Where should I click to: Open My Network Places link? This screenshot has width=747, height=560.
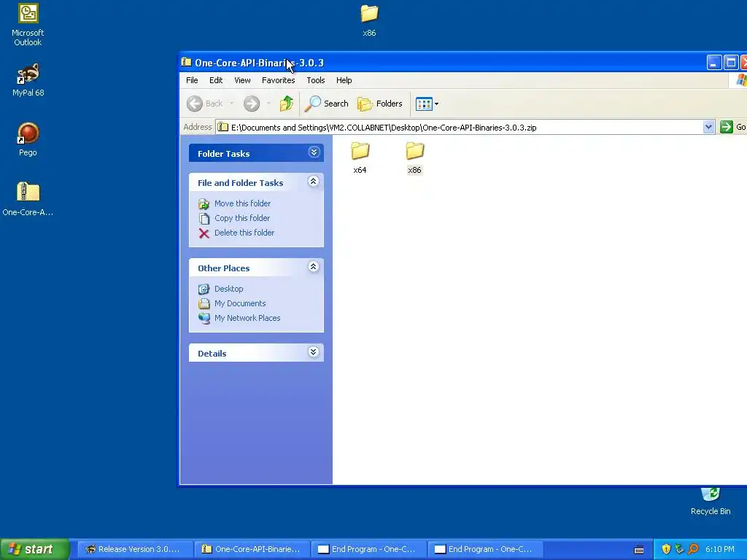pos(247,318)
